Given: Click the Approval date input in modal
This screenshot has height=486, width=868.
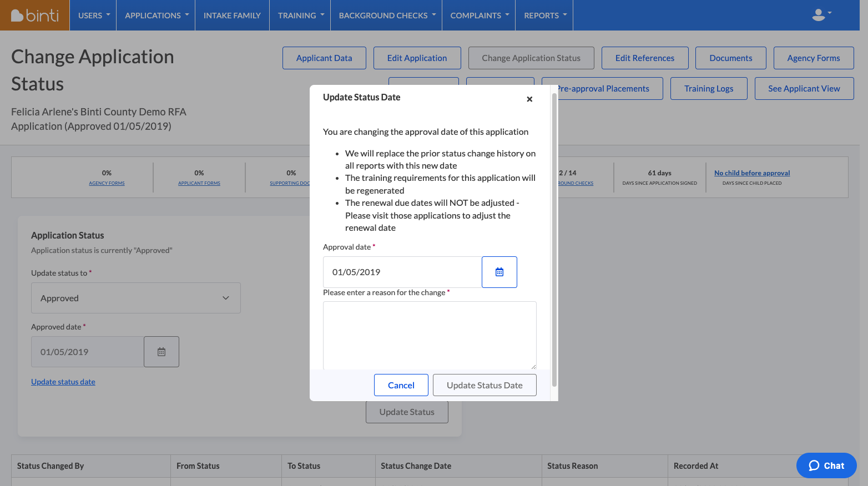Looking at the screenshot, I should coord(402,272).
